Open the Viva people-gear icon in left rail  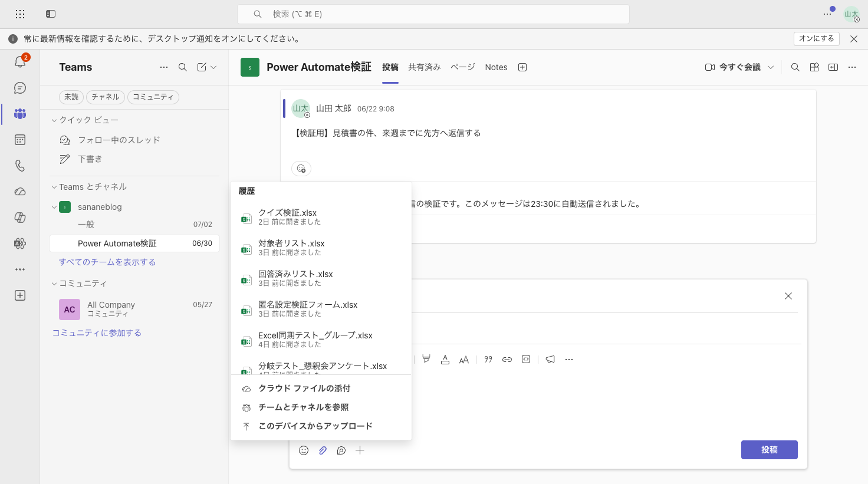point(20,243)
